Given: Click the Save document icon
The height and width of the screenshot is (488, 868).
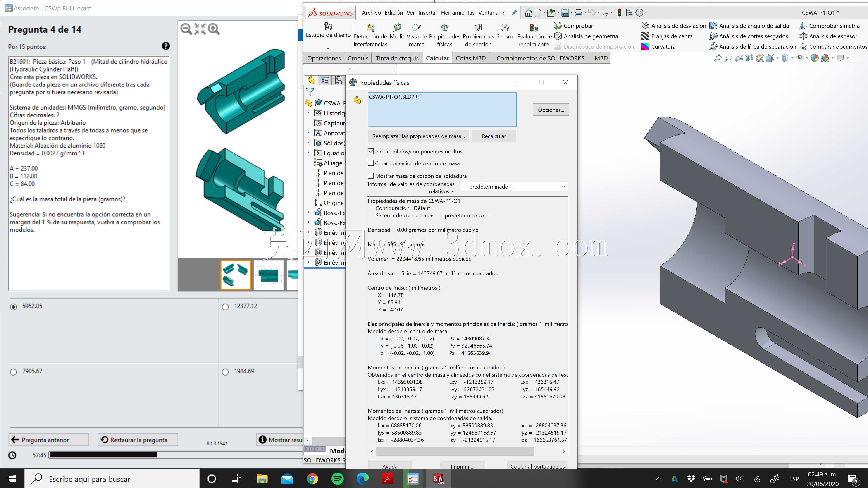Looking at the screenshot, I should pos(565,13).
